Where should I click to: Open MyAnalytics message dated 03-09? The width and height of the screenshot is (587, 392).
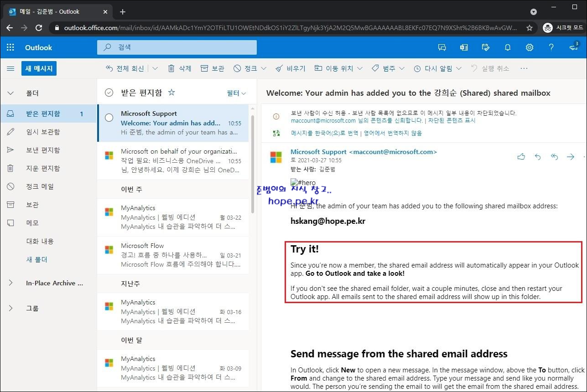(x=173, y=368)
